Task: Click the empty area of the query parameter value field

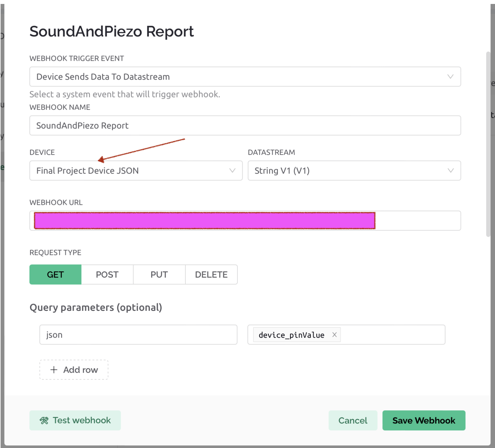Action: (393, 335)
